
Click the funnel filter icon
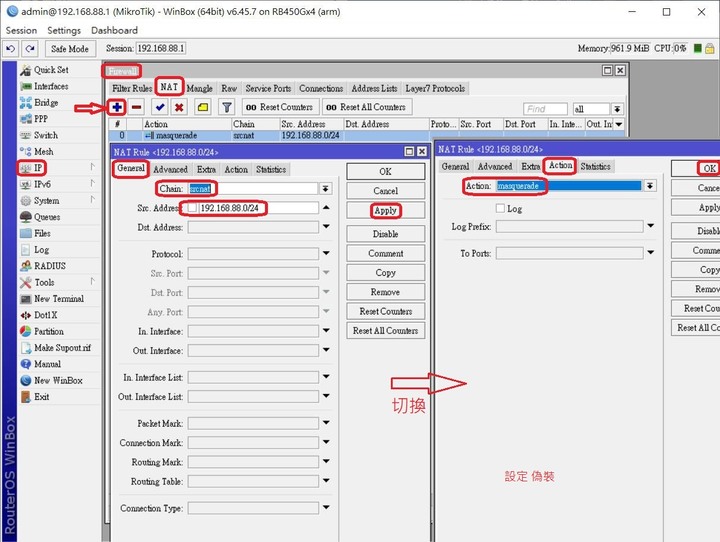click(226, 107)
